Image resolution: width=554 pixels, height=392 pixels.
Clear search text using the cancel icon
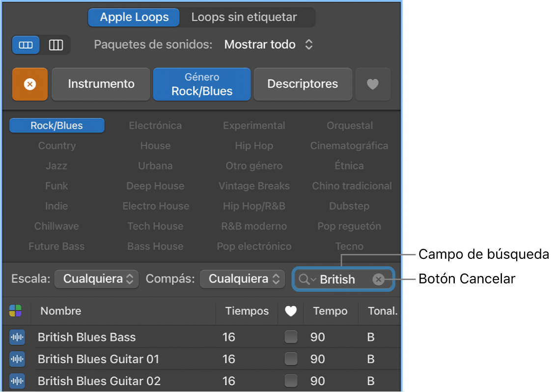click(378, 279)
